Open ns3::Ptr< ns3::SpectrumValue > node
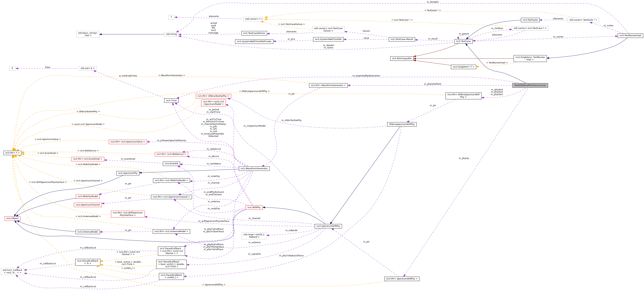The image size is (644, 290). pyautogui.click(x=128, y=142)
